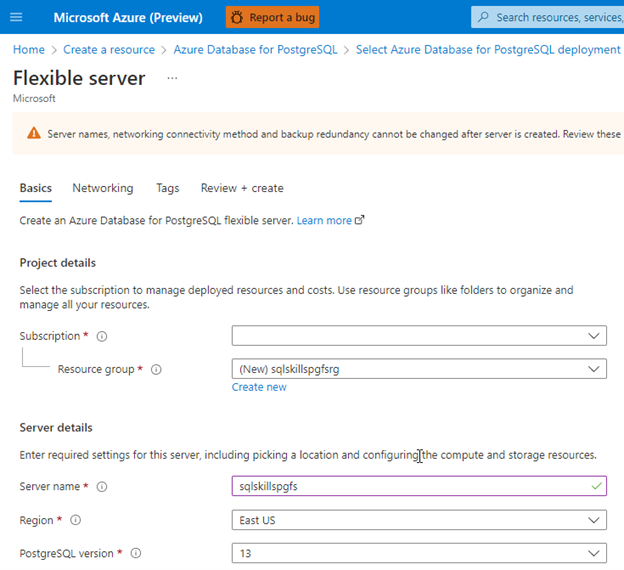Open the Learn more link
This screenshot has height=570, width=624.
(x=324, y=221)
